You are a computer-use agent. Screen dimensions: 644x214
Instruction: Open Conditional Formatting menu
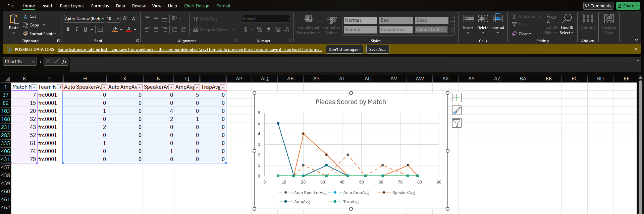309,24
